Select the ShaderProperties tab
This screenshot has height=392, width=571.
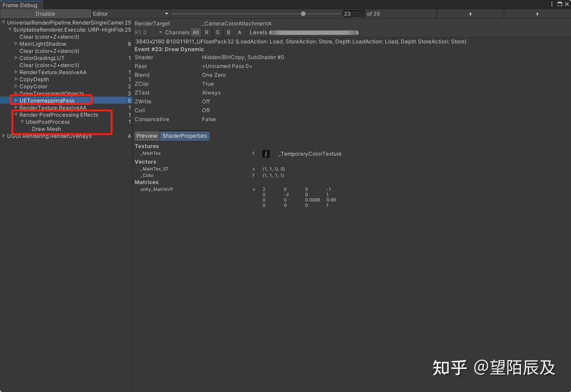click(x=184, y=136)
